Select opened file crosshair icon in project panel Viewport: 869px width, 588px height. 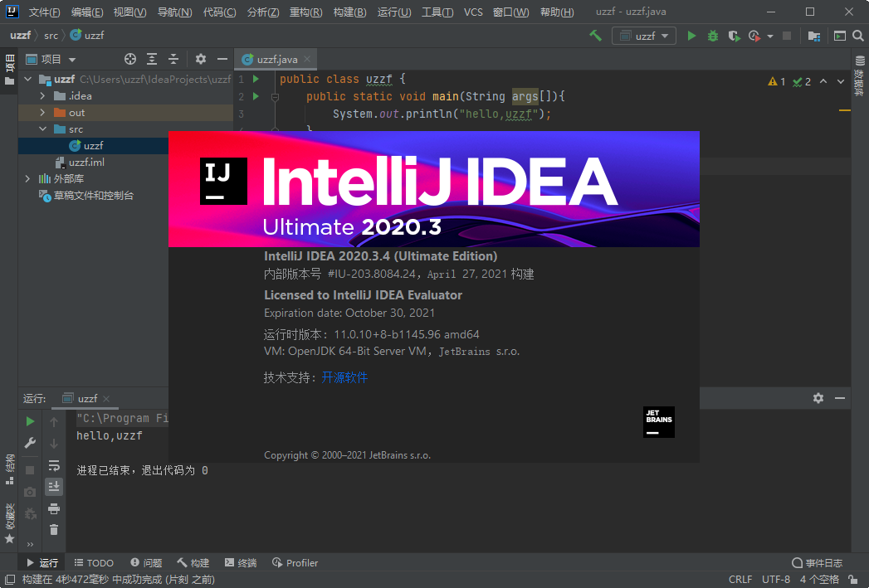130,59
